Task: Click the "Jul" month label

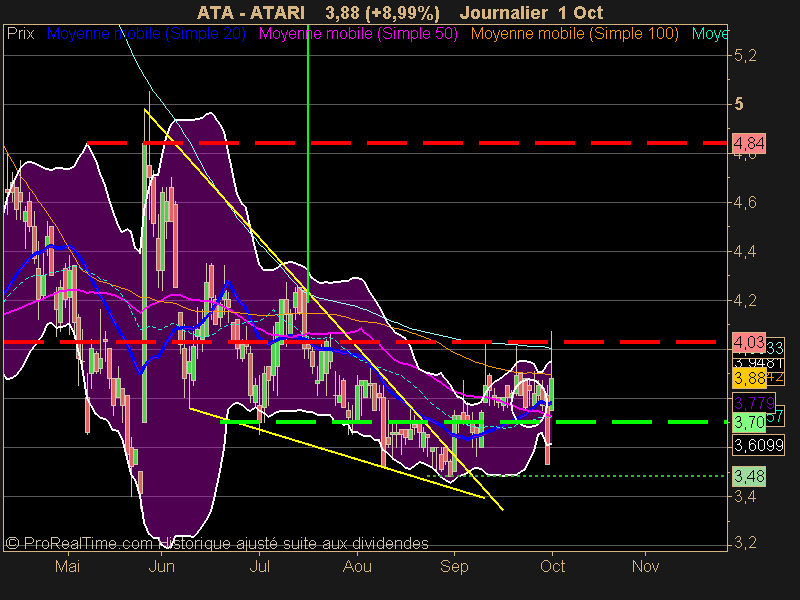Action: coord(259,566)
